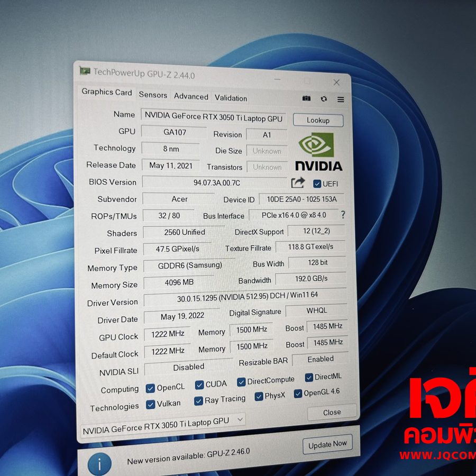Click the Enabled Resizable BAR value
The height and width of the screenshot is (476, 476).
(x=321, y=359)
